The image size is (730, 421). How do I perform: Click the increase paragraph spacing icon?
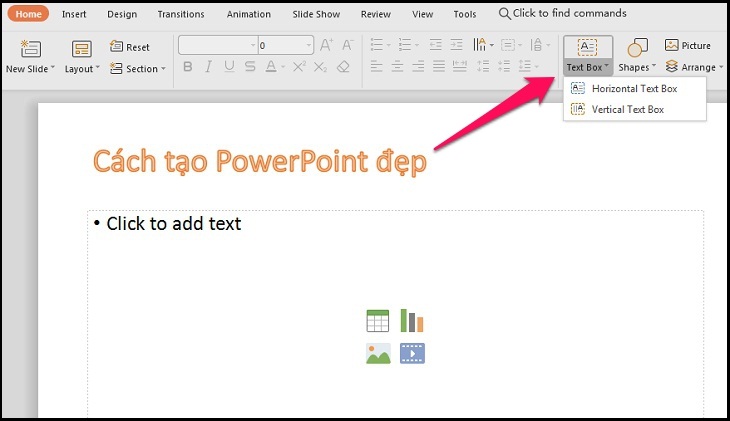(x=483, y=67)
